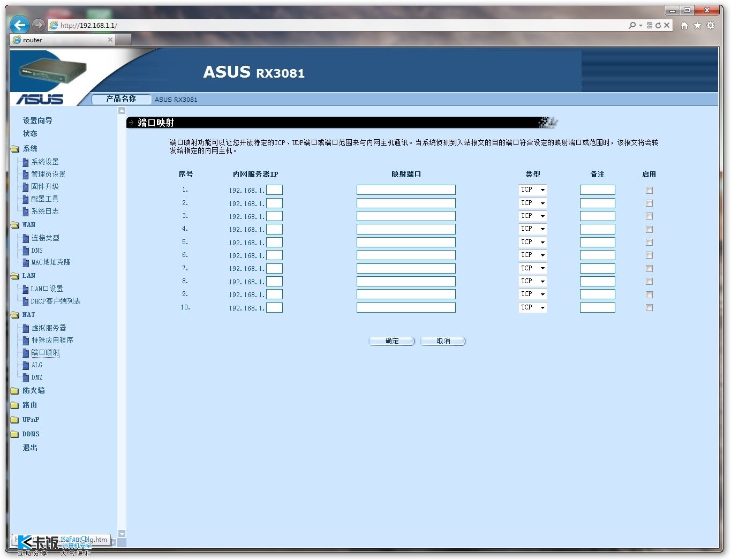Open the TCP type dropdown in row 9
This screenshot has width=731, height=560.
click(x=533, y=294)
